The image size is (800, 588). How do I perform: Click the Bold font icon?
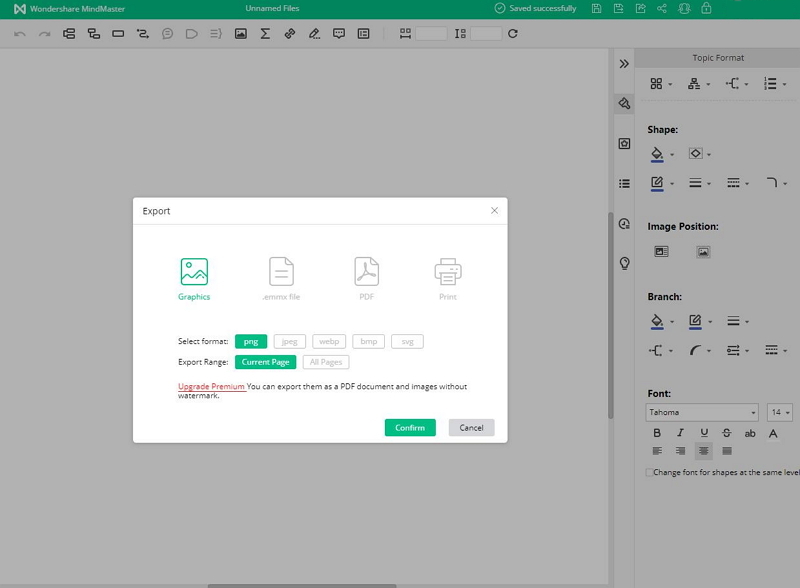point(657,433)
